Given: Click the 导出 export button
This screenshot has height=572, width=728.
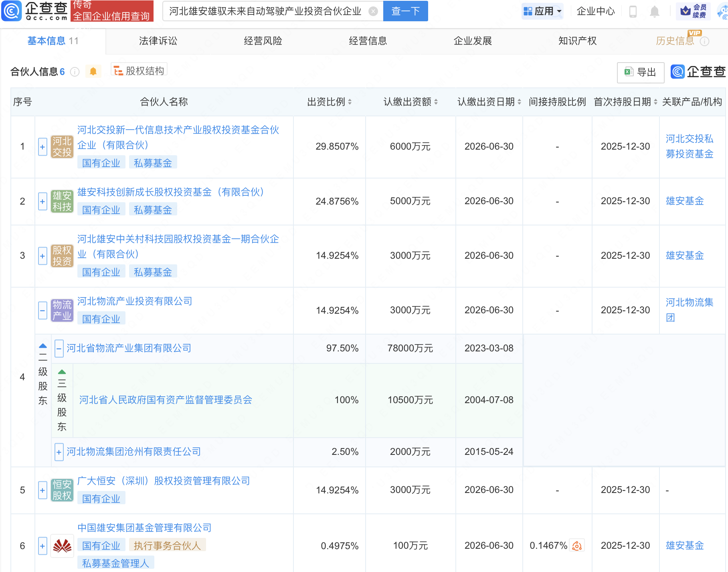Looking at the screenshot, I should 640,72.
